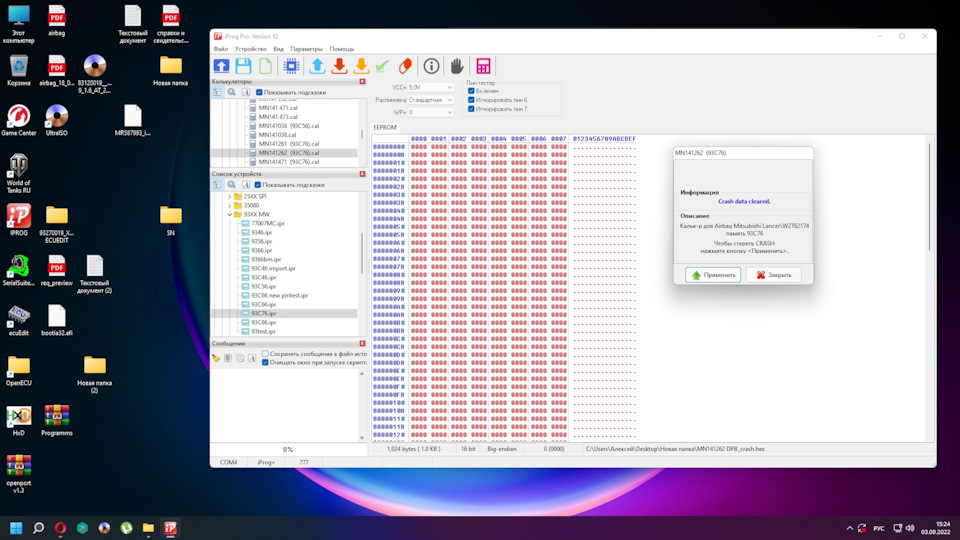
Task: Click search magnifier icon in Список устройств panel
Action: 231,184
